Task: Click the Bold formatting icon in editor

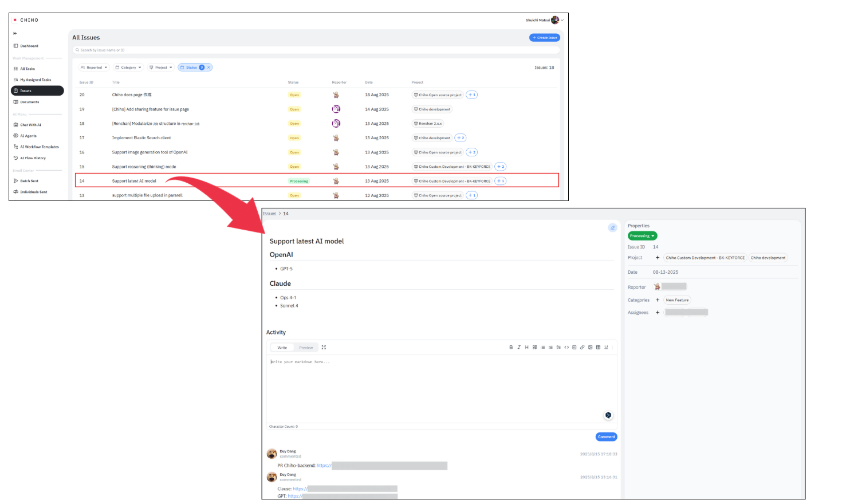Action: 511,347
